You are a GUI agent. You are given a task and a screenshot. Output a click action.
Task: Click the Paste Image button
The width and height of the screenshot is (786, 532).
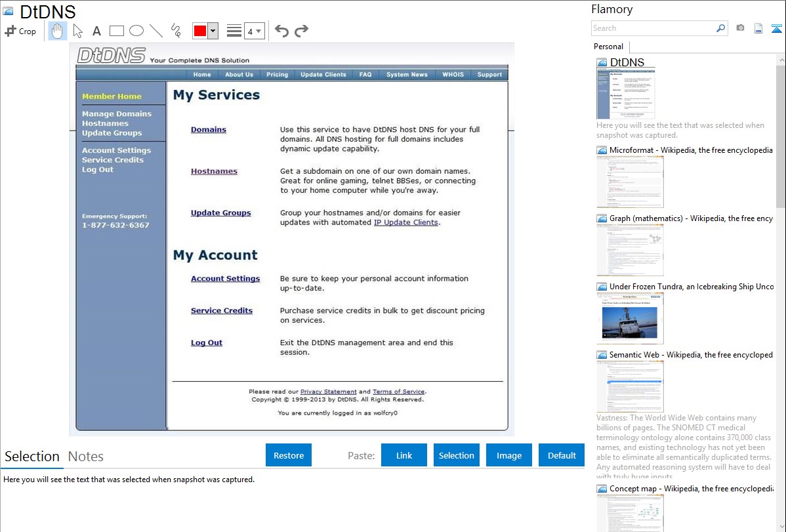click(508, 455)
